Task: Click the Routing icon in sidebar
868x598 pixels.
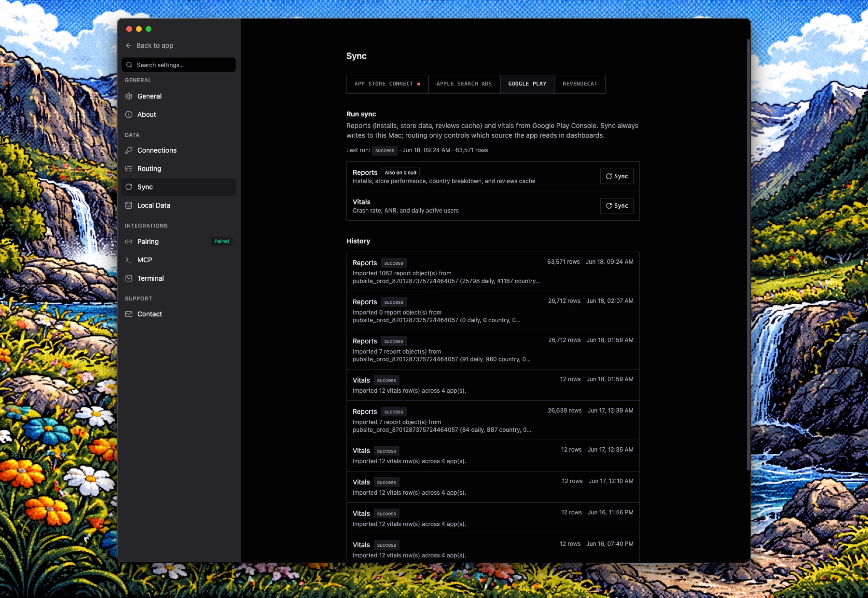Action: coord(129,168)
